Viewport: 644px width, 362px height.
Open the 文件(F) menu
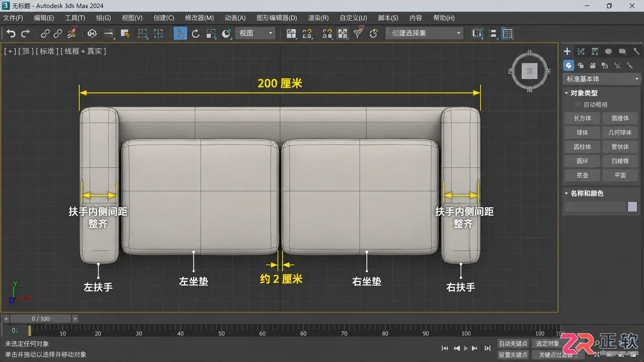click(x=13, y=18)
